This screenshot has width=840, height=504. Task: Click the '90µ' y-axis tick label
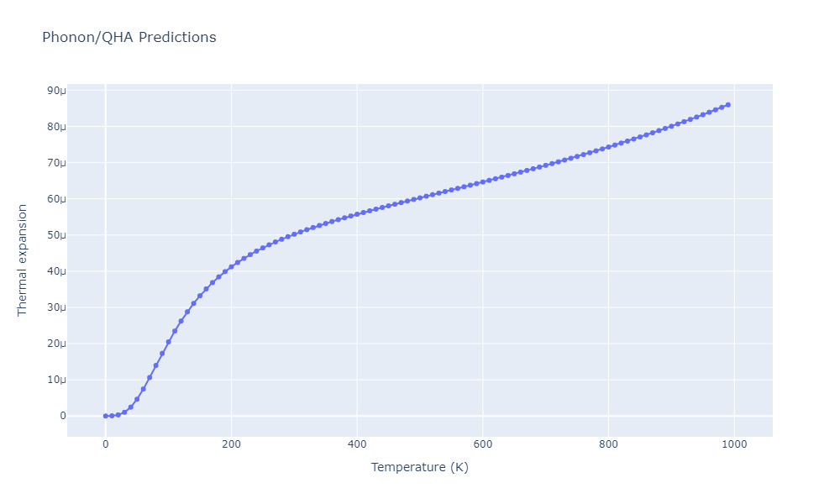(57, 91)
